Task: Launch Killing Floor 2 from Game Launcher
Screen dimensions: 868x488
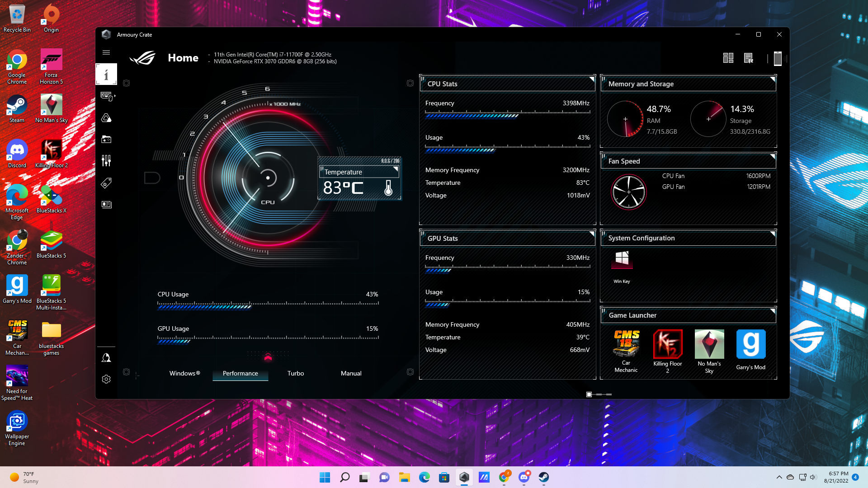Action: (667, 344)
